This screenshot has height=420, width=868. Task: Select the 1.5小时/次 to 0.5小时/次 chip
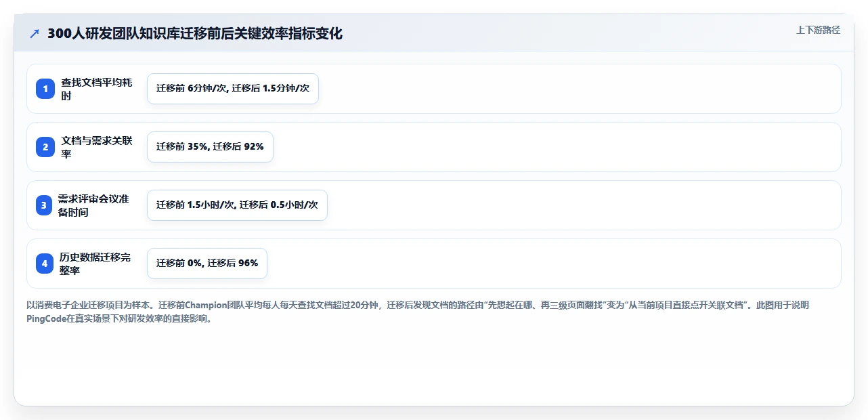pyautogui.click(x=237, y=205)
